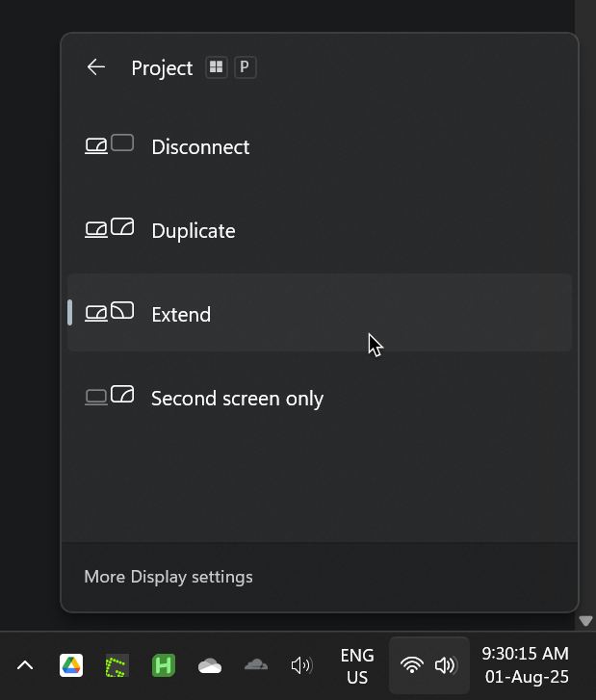Switch to Second screen only

(320, 398)
